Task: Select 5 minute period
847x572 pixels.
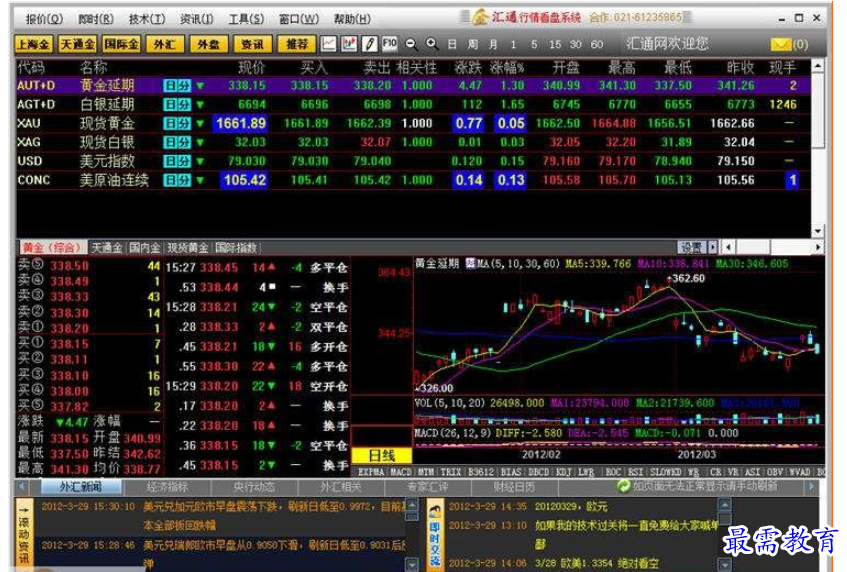Action: point(534,44)
